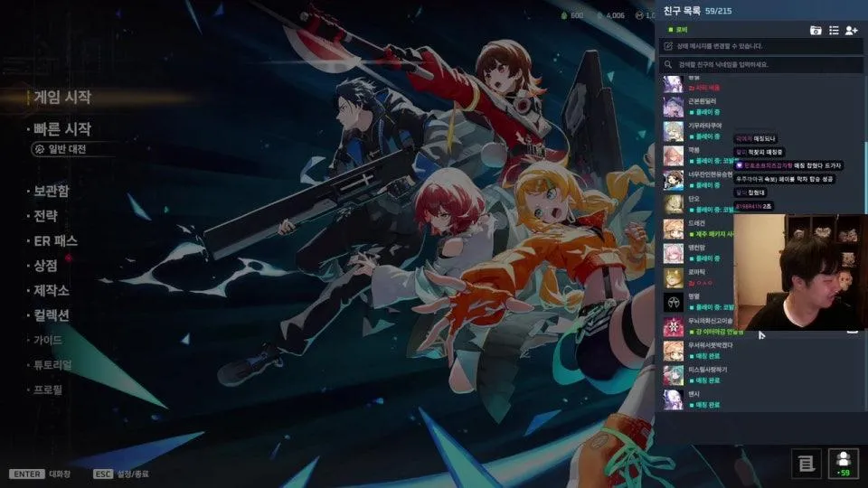Click the avatar of friend 드레건
Image resolution: width=868 pixels, height=488 pixels.
click(673, 229)
